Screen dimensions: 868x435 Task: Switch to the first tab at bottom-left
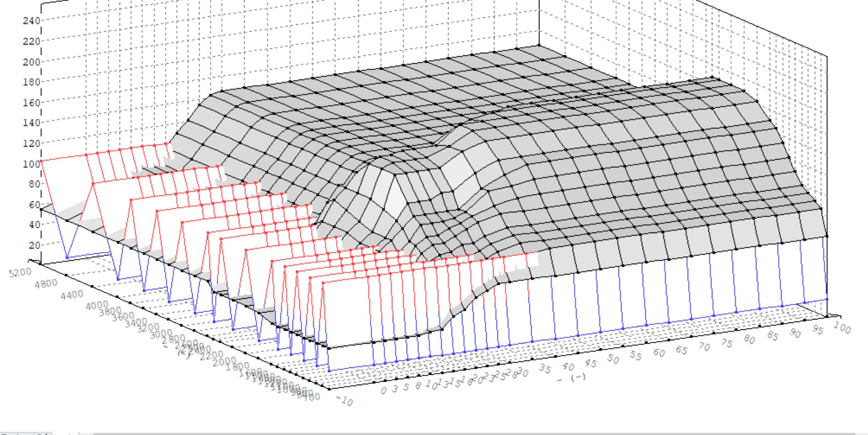coord(15,433)
